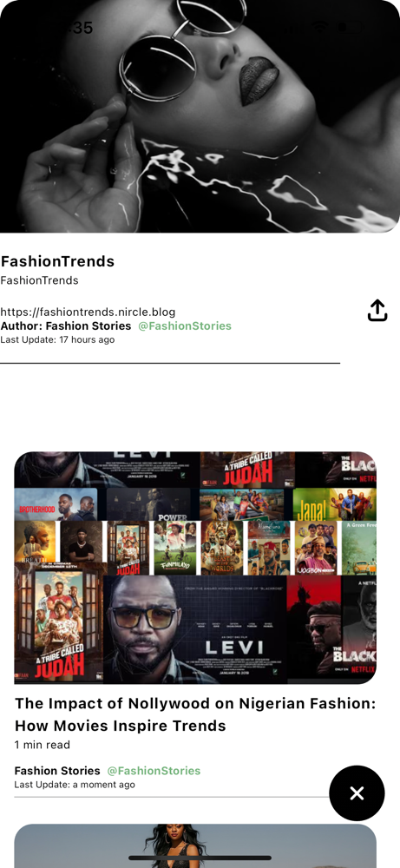Open the @FashionStories handle under the Nollywood article
The image size is (400, 868).
[x=154, y=771]
